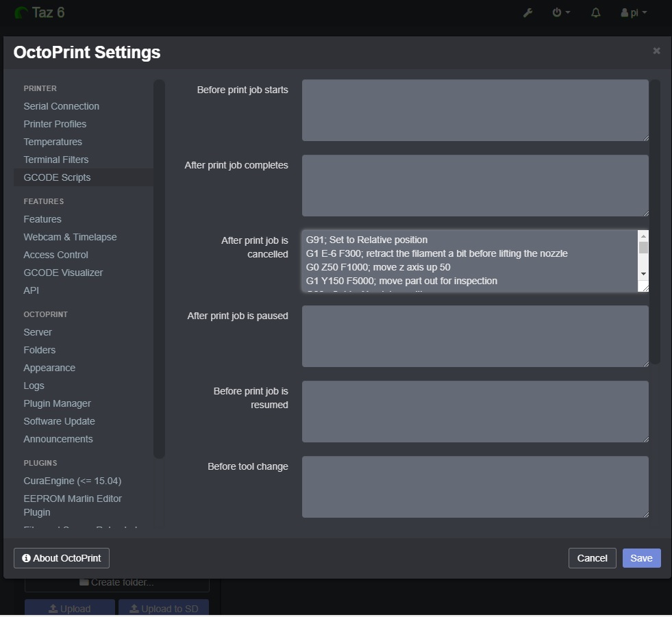Click the 'G91; Set to Relative position' line
The height and width of the screenshot is (617, 672).
(x=366, y=240)
